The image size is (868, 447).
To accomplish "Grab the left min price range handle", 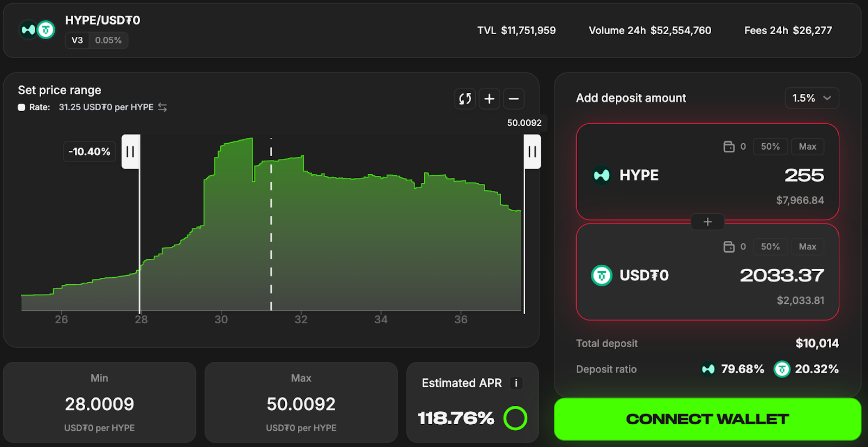I will (x=131, y=152).
